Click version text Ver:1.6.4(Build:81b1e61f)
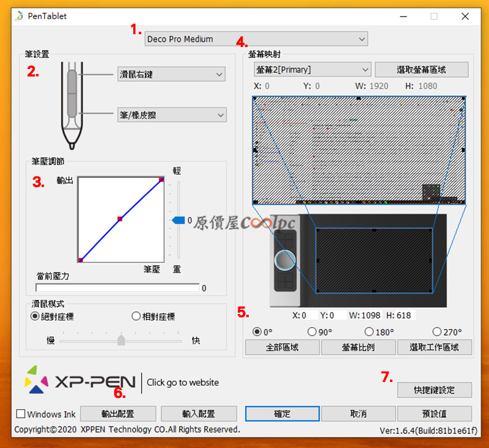 [428, 431]
